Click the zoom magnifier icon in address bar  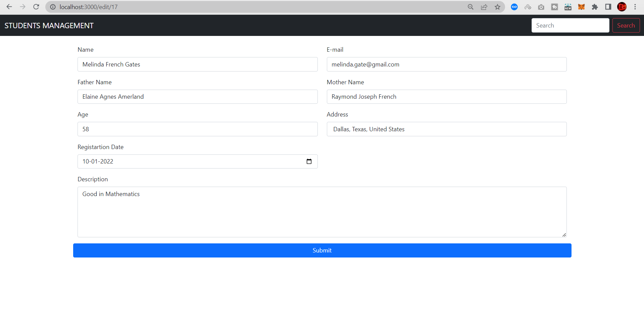470,7
